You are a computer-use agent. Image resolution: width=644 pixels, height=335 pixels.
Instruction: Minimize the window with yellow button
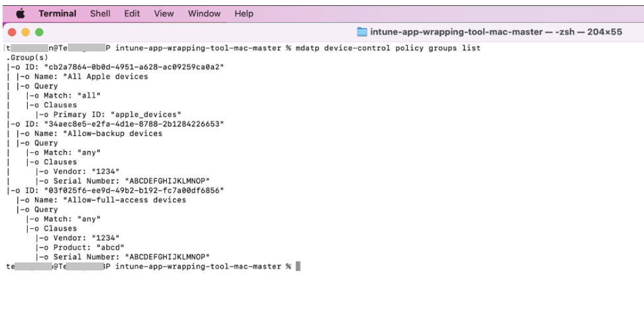26,32
